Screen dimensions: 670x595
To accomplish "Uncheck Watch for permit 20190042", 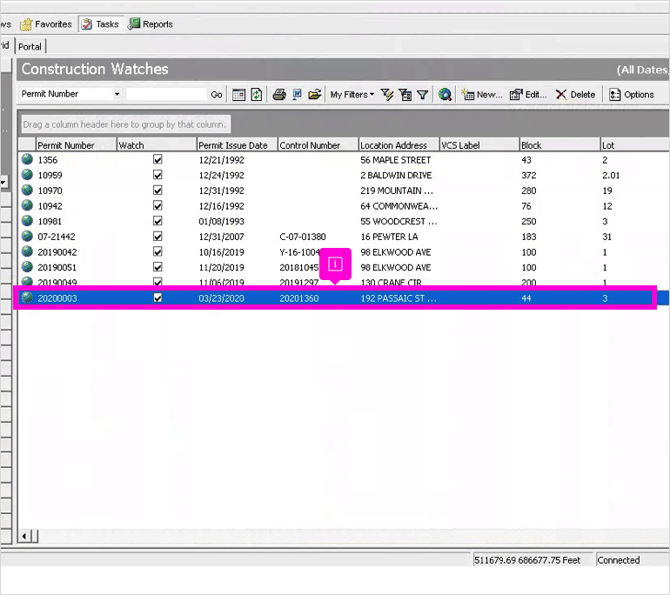I will [x=158, y=252].
